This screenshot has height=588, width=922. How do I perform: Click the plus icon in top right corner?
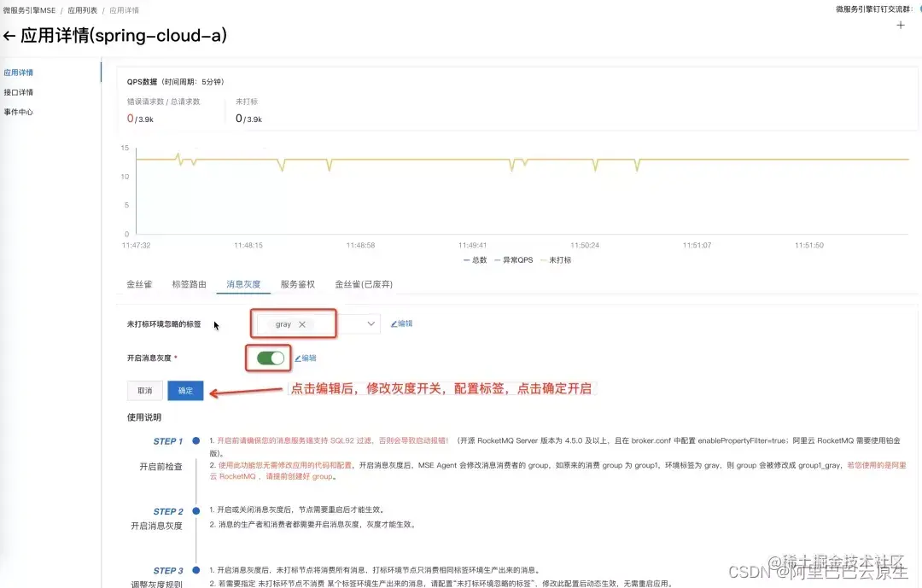(x=901, y=26)
